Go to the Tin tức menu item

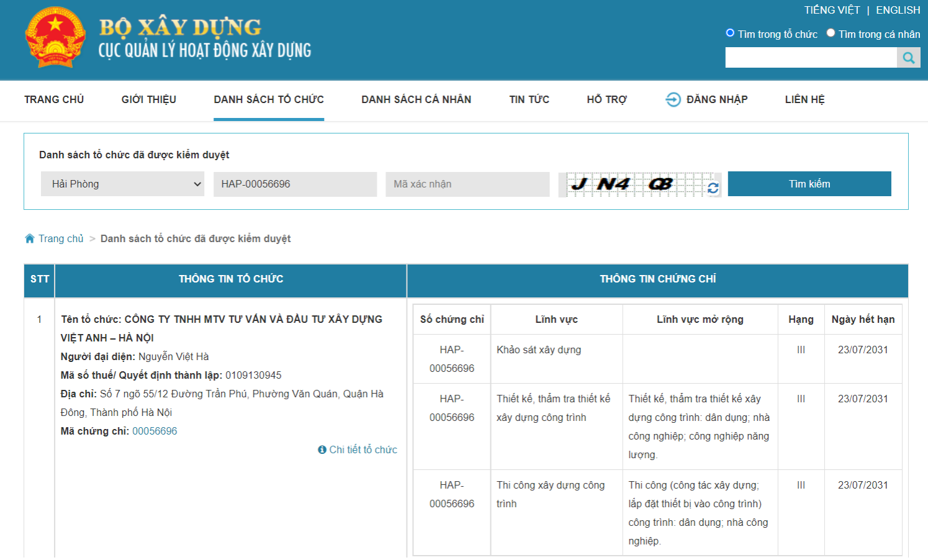click(529, 99)
